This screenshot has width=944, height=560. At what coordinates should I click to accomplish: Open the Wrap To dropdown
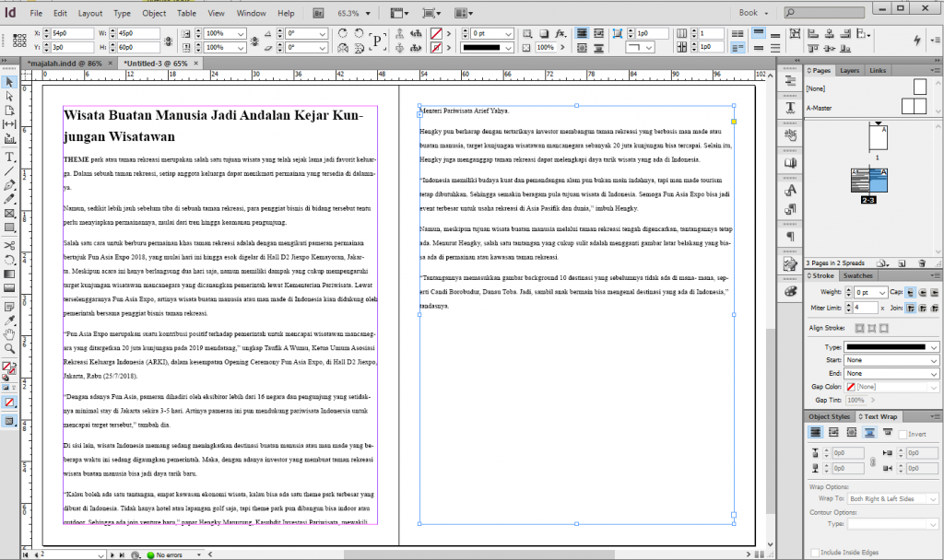pos(891,499)
